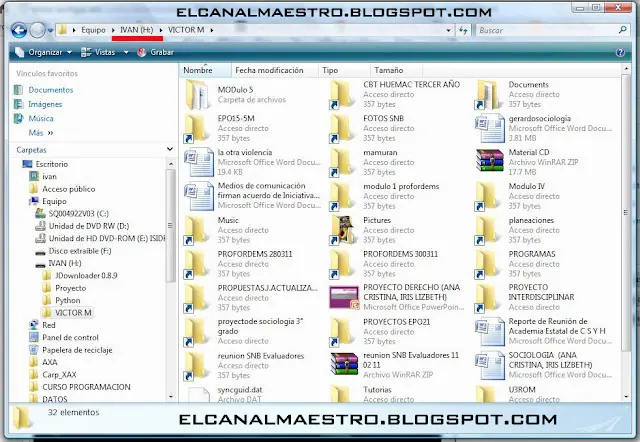Collapse the Carpetas panel chevron
This screenshot has width=640, height=442.
click(170, 149)
